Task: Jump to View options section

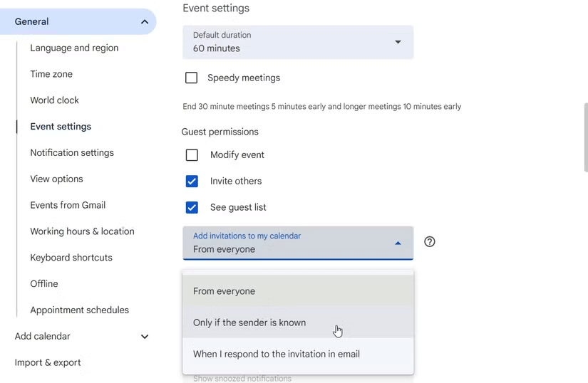Action: 56,179
